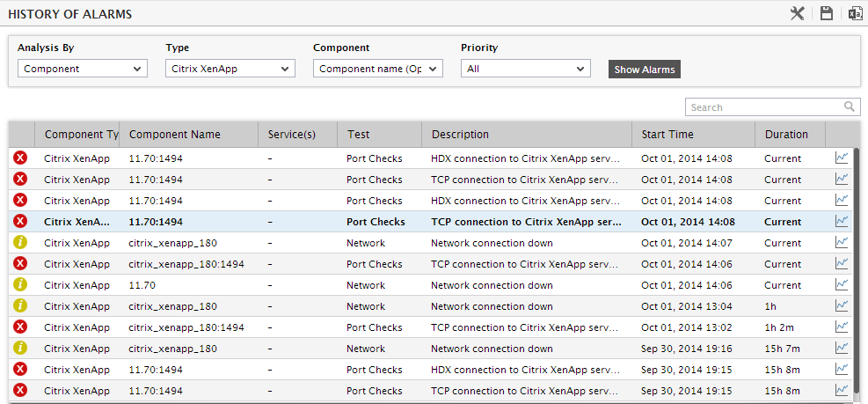This screenshot has width=868, height=404.
Task: Open graph icon for 14:07 Network alarm
Action: tap(842, 242)
